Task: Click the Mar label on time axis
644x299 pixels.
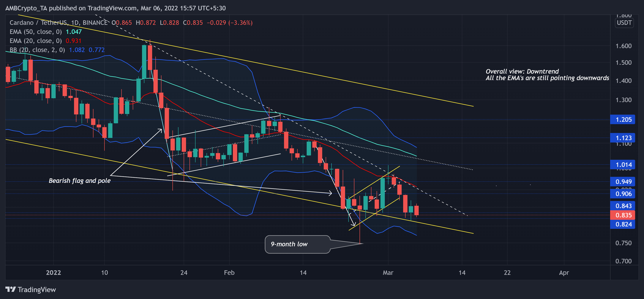Action: tap(388, 272)
